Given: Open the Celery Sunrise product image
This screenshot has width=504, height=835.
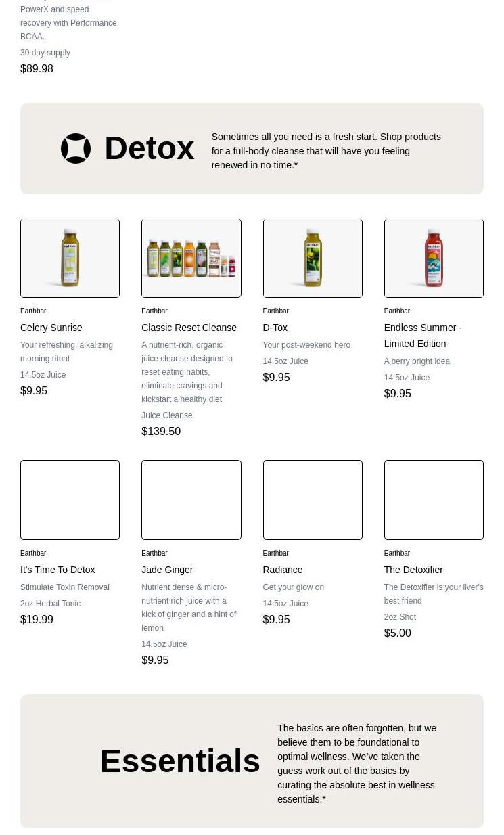Looking at the screenshot, I should [70, 258].
